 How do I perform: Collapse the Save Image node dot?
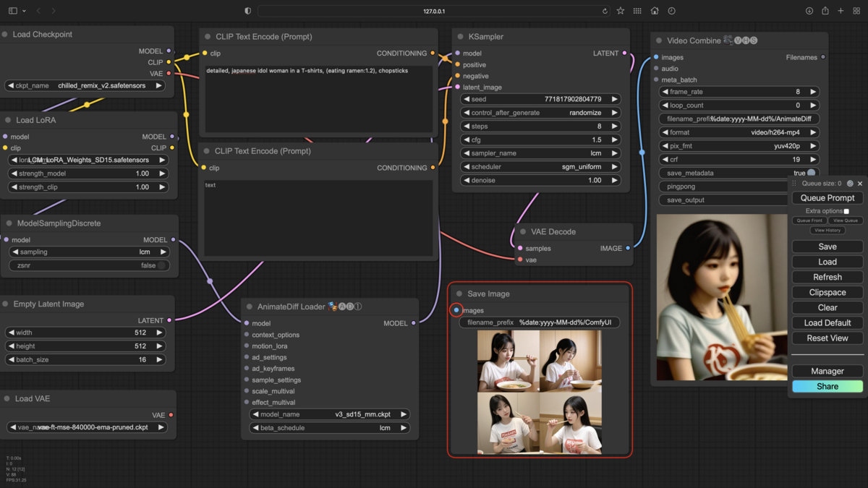[459, 294]
